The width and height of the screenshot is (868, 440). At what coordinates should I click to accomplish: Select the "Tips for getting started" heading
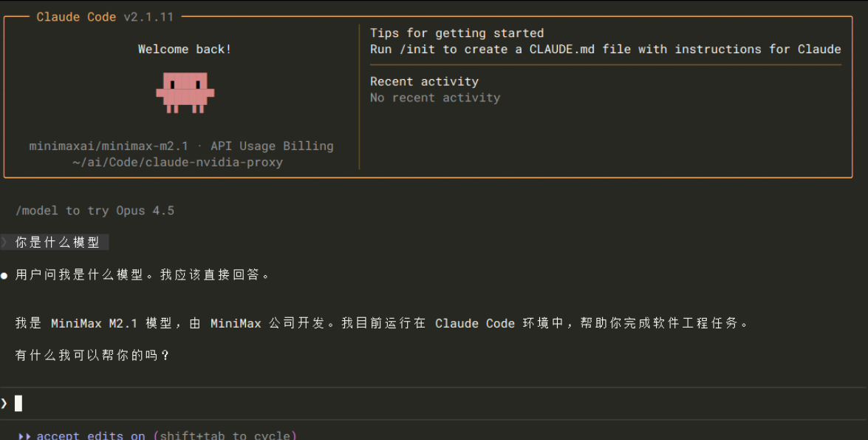pyautogui.click(x=457, y=33)
